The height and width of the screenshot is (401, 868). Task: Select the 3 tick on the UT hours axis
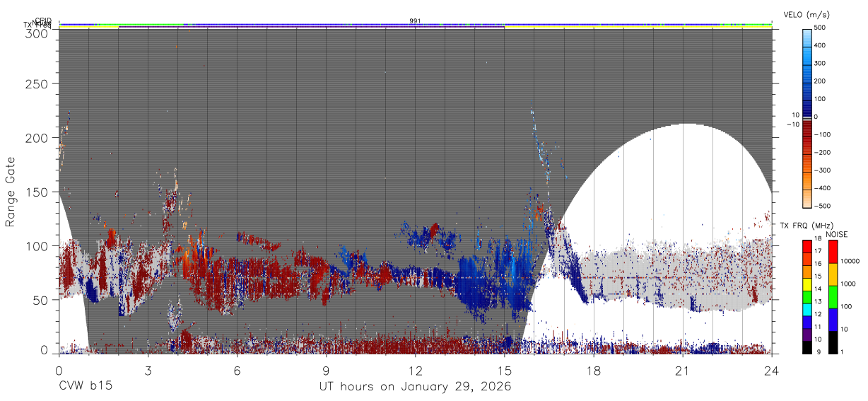point(148,370)
